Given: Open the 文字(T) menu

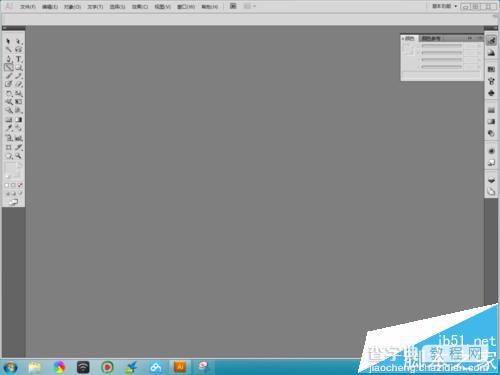Looking at the screenshot, I should click(x=95, y=6).
